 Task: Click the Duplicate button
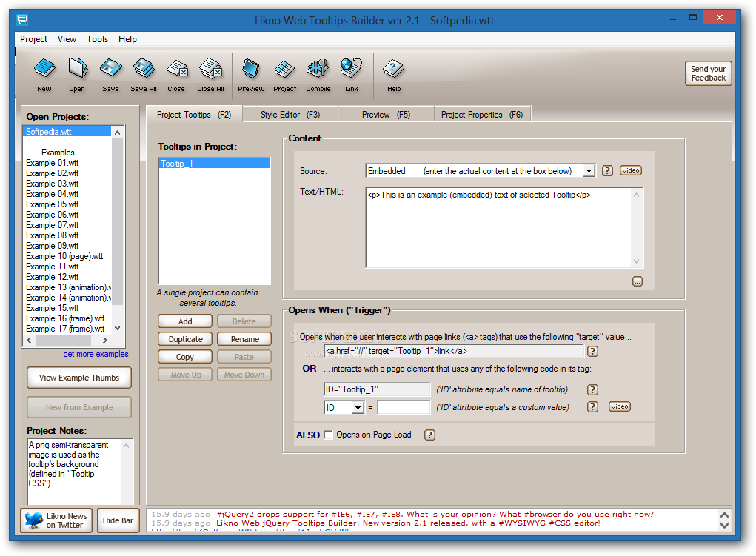(185, 339)
